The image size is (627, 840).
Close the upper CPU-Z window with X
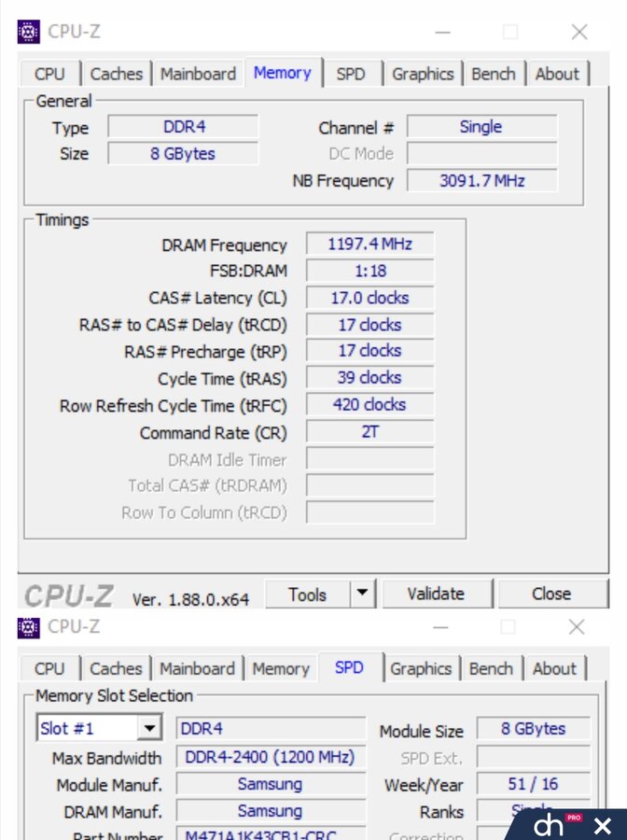[579, 32]
